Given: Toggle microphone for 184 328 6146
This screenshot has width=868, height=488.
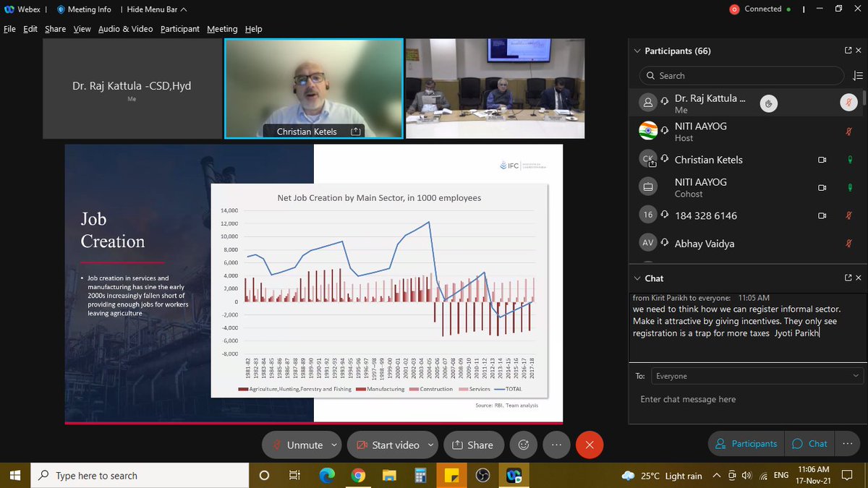Looking at the screenshot, I should (849, 215).
